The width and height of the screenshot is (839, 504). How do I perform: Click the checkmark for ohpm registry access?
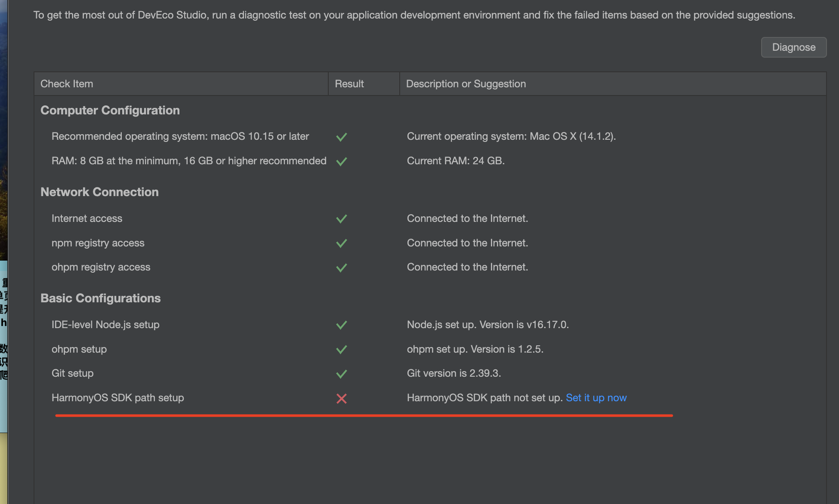342,267
